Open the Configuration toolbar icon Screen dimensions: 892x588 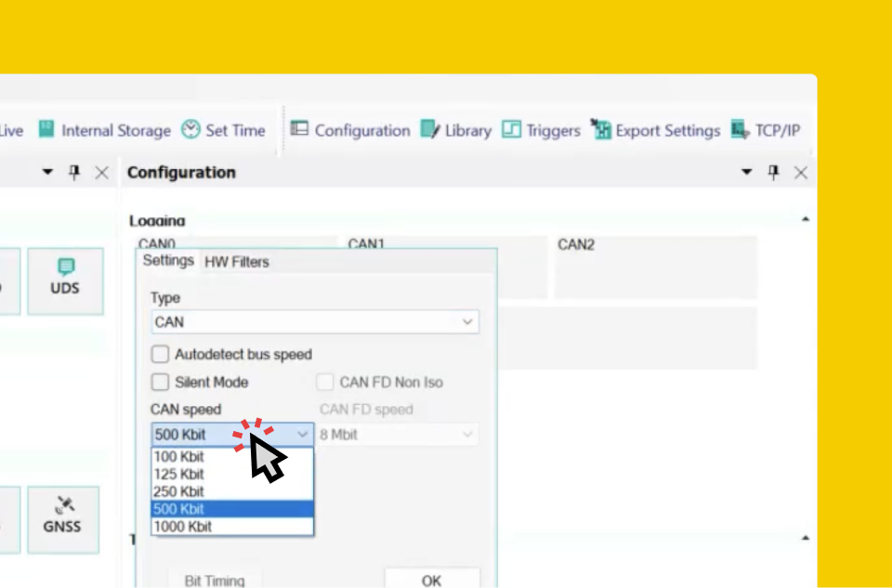[x=299, y=128]
